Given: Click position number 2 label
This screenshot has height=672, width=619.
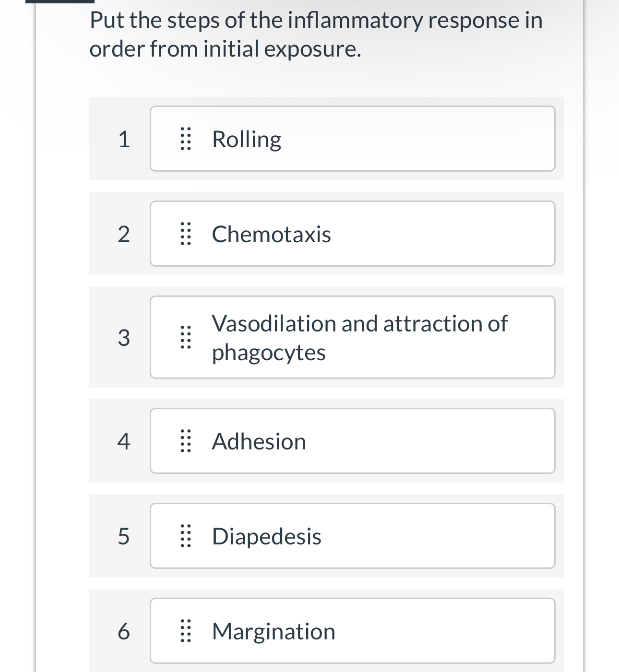Looking at the screenshot, I should pyautogui.click(x=124, y=234).
